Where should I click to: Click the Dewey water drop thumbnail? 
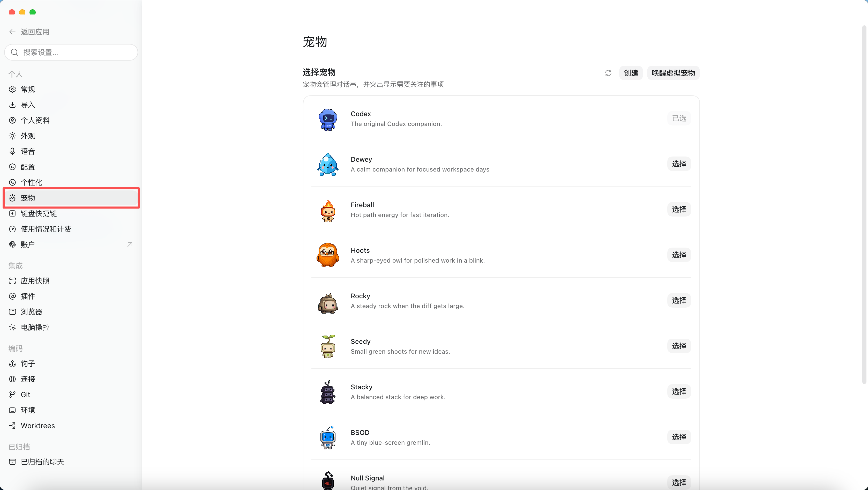[327, 165]
